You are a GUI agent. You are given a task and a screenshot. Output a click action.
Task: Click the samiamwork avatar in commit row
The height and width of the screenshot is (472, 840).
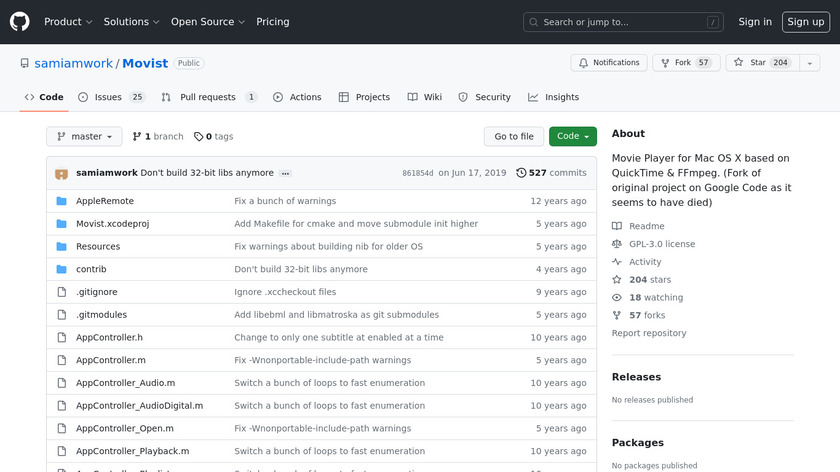(x=61, y=173)
